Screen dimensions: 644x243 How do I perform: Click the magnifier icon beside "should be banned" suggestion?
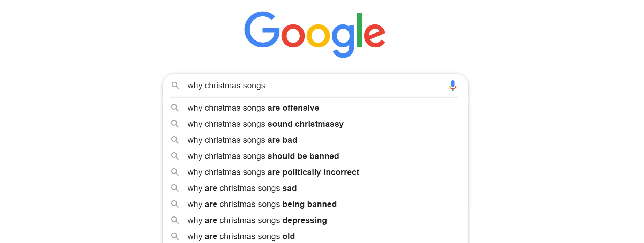[175, 156]
